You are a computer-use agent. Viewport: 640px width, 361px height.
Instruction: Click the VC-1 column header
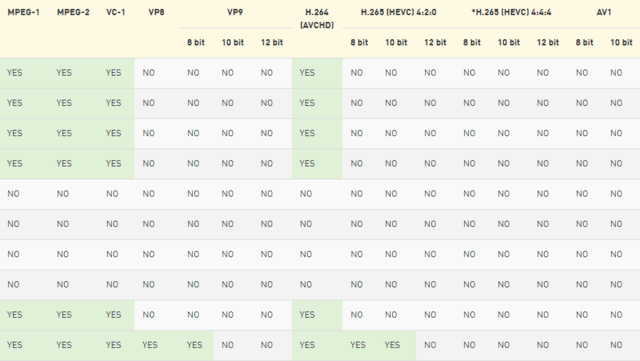[x=116, y=12]
